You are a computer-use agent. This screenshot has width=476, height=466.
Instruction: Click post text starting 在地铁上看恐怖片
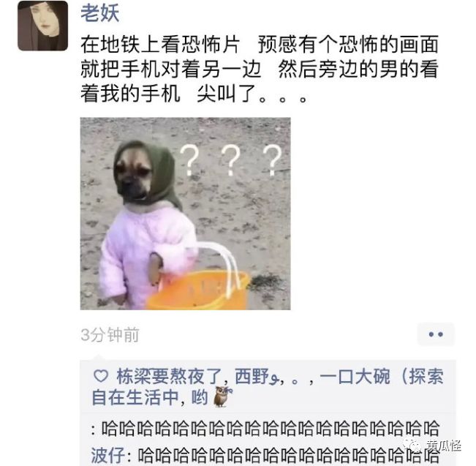tap(260, 69)
